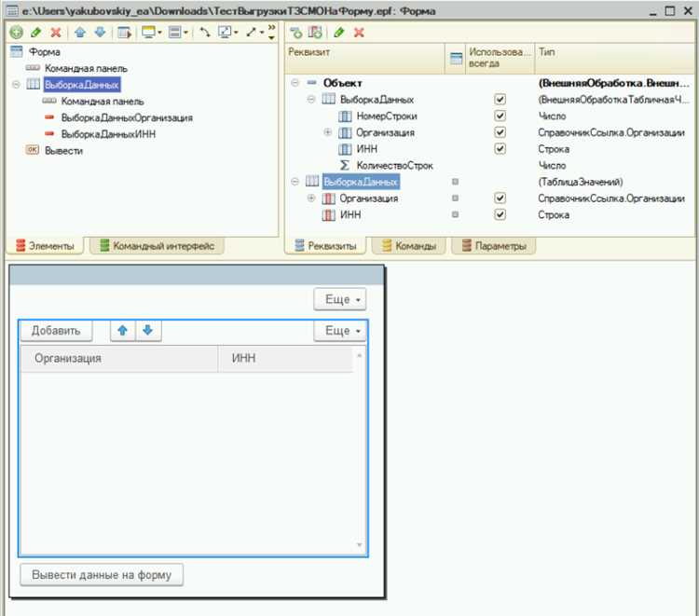The height and width of the screenshot is (616, 699).
Task: Open the toolbar overflow chevron on the elements toolbar
Action: coord(271,33)
